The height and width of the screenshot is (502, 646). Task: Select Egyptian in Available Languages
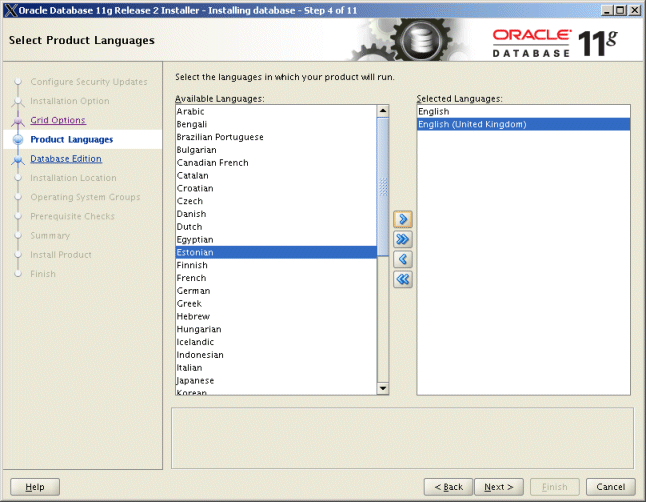point(276,239)
